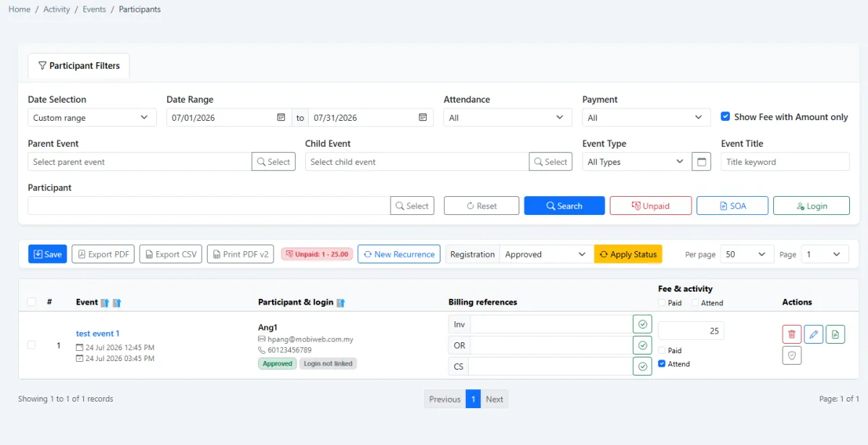This screenshot has height=445, width=868.
Task: Apply Status to selected participants
Action: (x=628, y=254)
